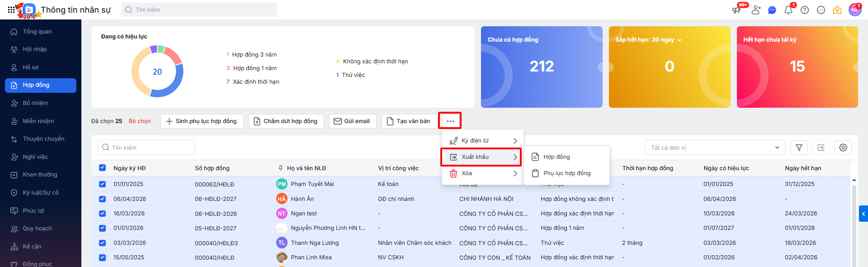
Task: Open the announcements megaphone icon
Action: pos(736,10)
